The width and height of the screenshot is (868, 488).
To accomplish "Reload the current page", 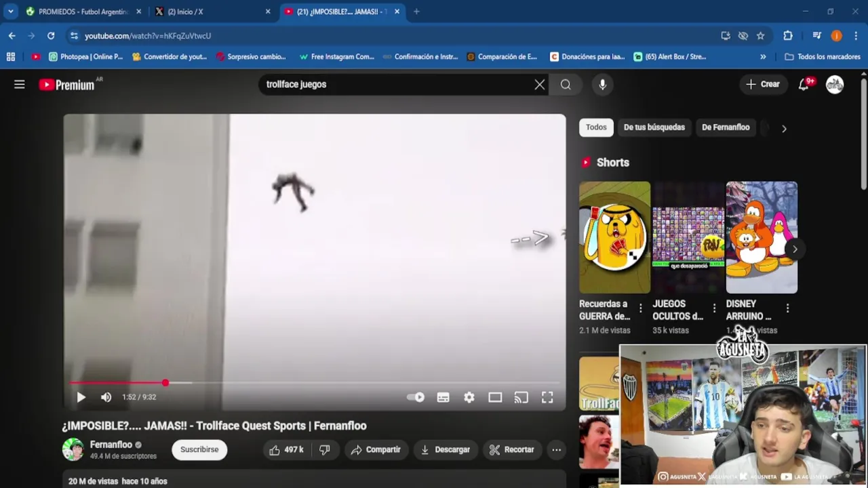I will click(x=51, y=35).
